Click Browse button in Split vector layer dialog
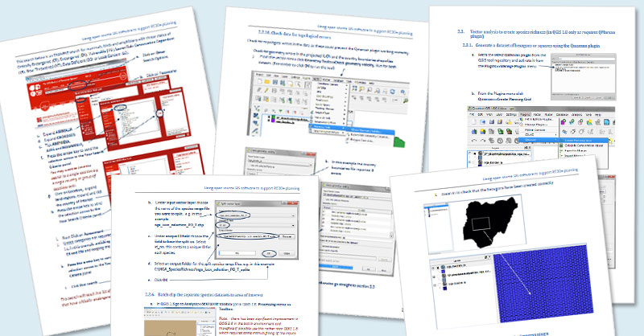The image size is (644, 336). point(287,236)
